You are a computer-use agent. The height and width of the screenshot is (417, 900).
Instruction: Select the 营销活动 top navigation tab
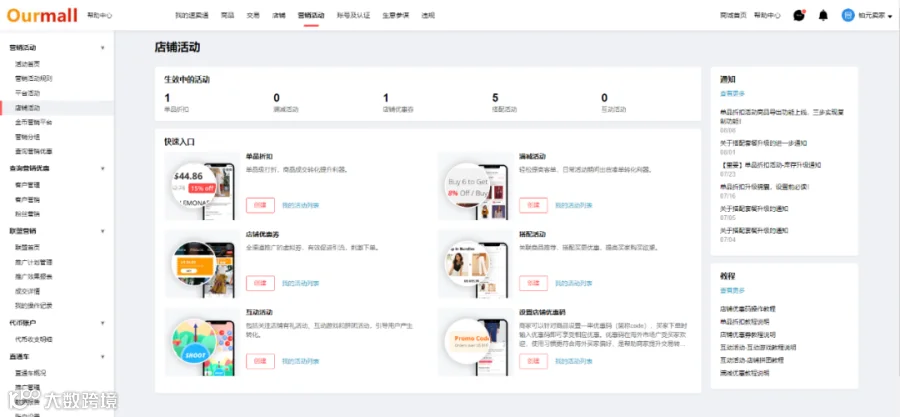(311, 15)
